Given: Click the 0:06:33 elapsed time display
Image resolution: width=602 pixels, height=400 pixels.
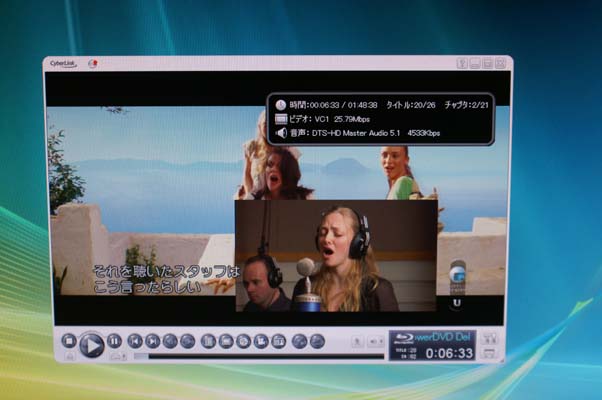Looking at the screenshot, I should tap(449, 353).
